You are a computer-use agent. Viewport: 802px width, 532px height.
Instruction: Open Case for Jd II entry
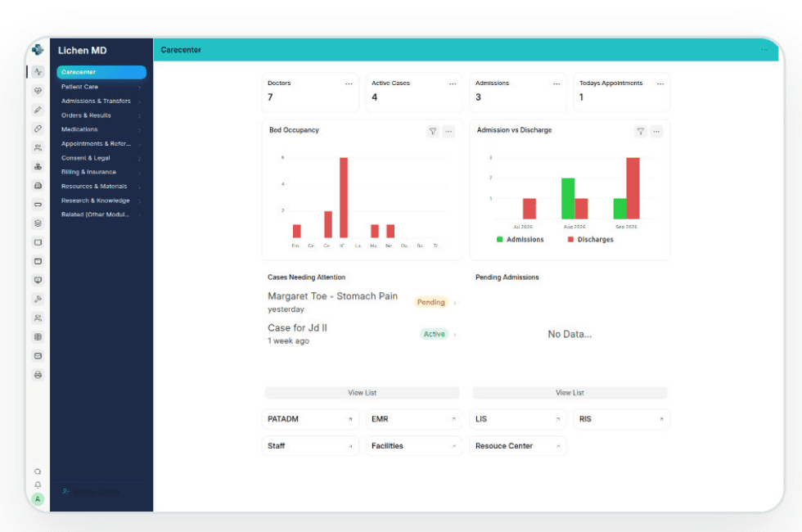pyautogui.click(x=362, y=334)
